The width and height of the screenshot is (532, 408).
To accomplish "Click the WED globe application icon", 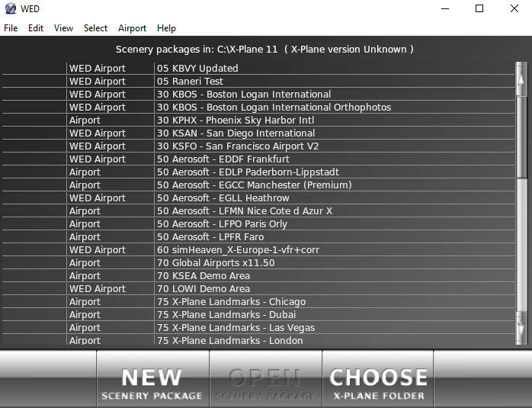I will tap(11, 8).
